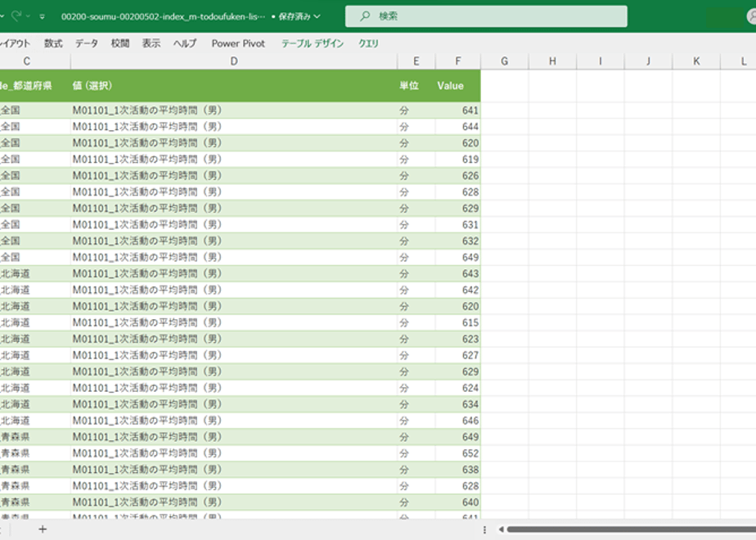Click the M01101 description cell in 644 row

click(x=234, y=127)
